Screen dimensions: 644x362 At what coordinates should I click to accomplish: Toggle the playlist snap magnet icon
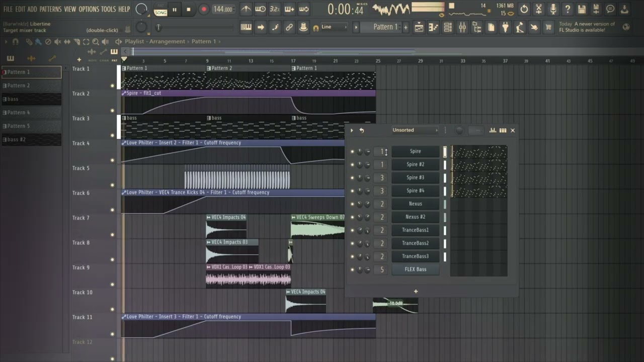point(16,42)
